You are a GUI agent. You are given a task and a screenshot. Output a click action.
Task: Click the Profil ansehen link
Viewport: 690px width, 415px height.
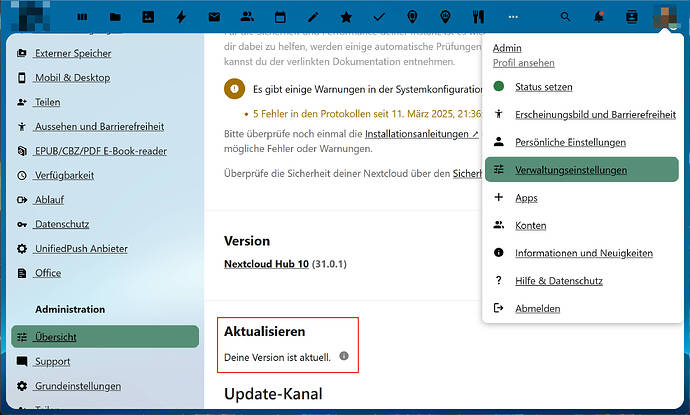point(523,62)
